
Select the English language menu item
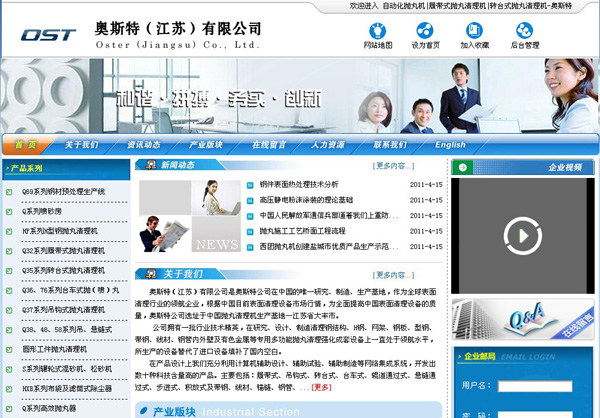coord(449,144)
